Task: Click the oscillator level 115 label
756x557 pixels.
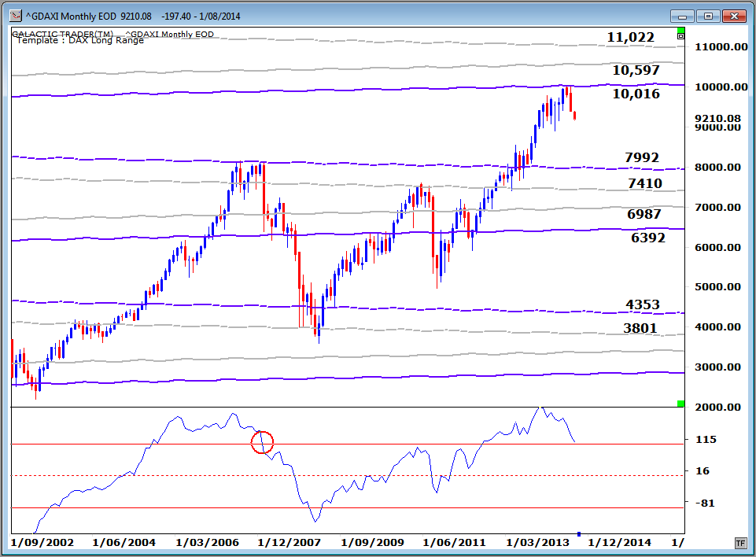Action: (706, 439)
